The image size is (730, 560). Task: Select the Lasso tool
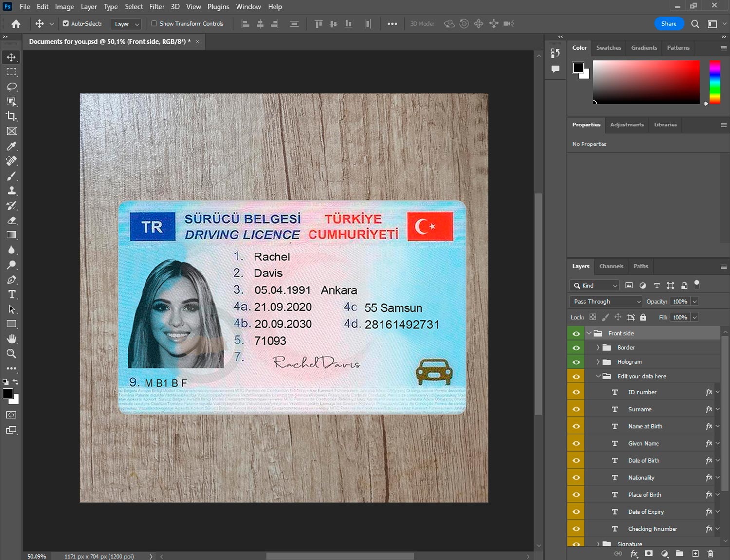11,87
